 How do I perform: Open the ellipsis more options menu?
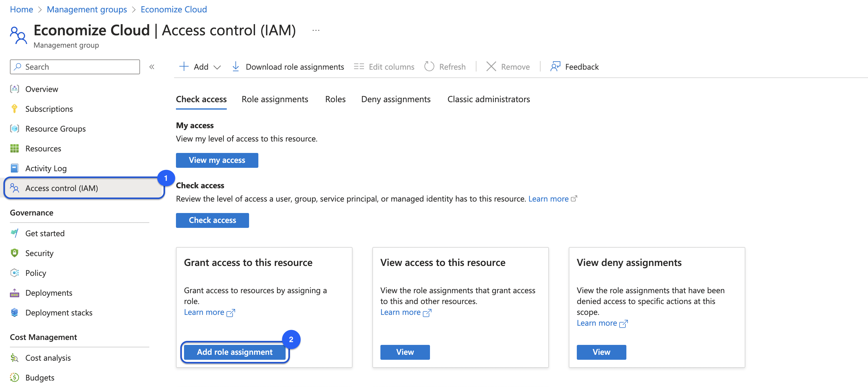tap(316, 30)
